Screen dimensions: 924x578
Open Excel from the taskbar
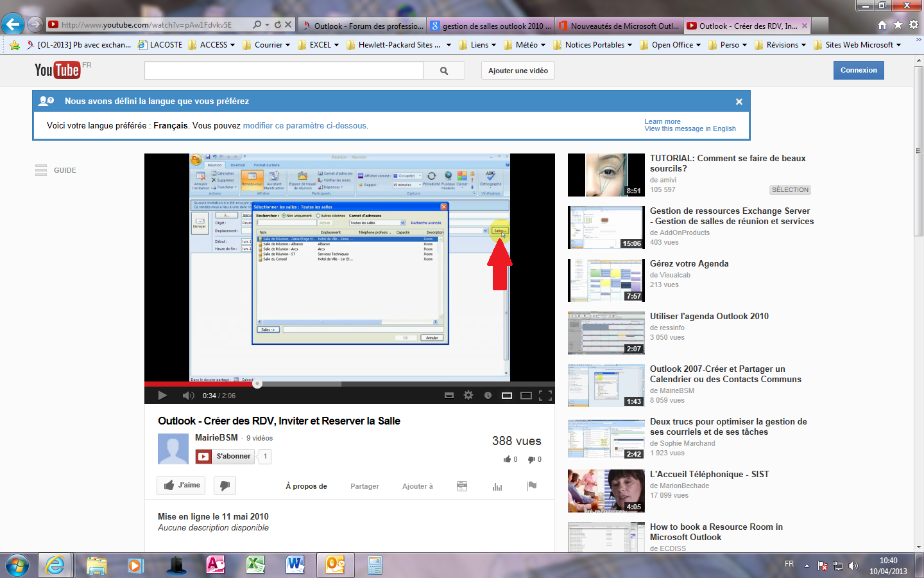(255, 565)
